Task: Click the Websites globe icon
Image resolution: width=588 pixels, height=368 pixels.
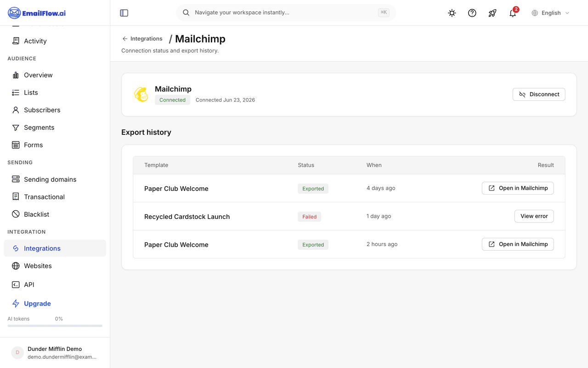Action: 16,266
